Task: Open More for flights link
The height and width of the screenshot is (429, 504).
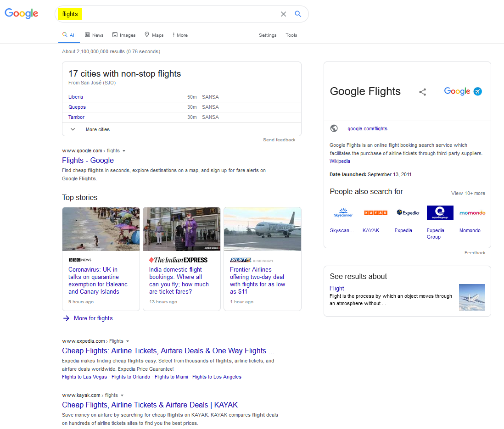Action: (x=93, y=318)
